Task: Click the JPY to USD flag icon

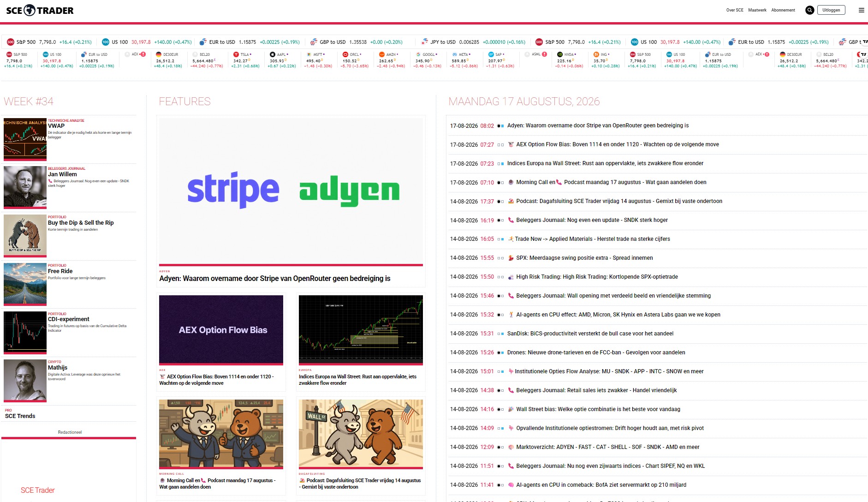Action: point(425,42)
